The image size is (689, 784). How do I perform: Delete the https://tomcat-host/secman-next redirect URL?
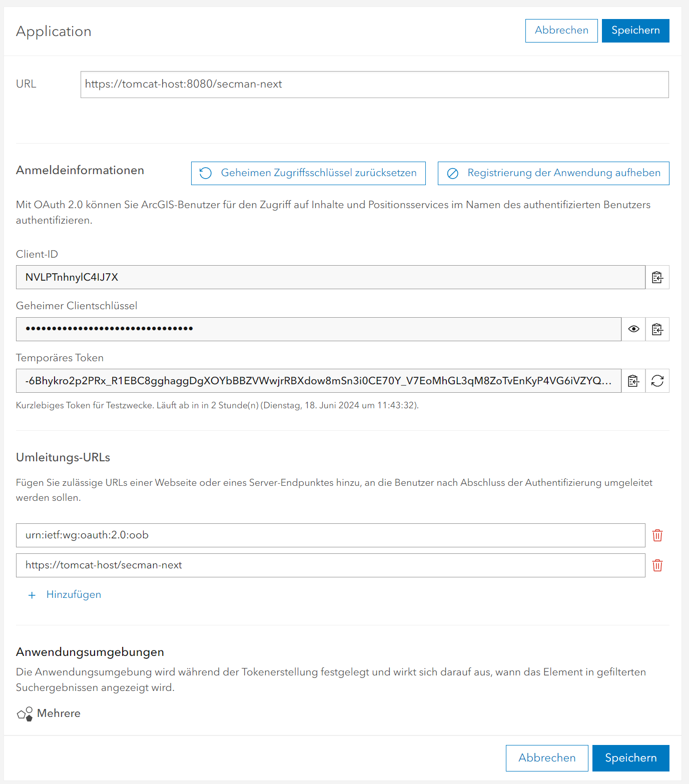[657, 565]
